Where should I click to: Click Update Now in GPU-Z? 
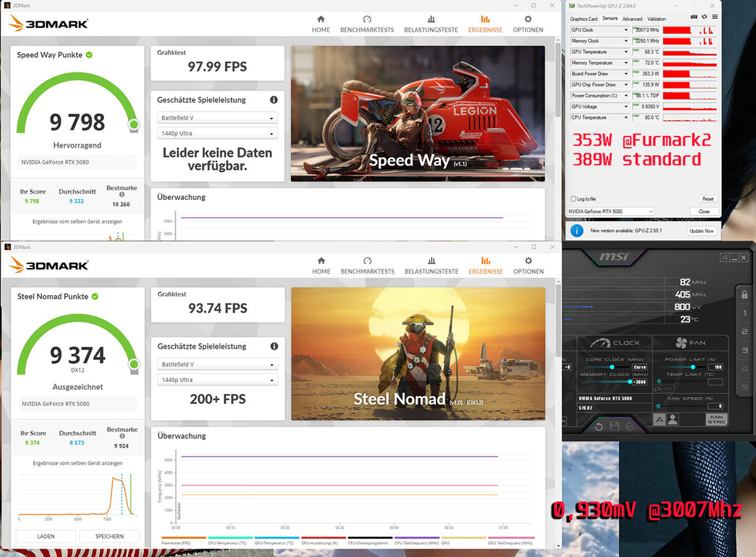pos(701,231)
